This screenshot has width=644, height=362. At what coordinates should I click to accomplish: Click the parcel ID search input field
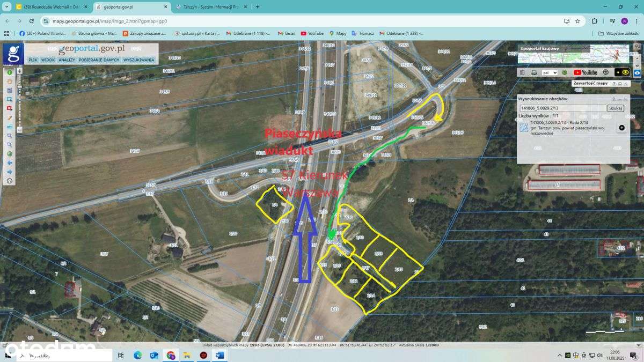click(x=562, y=108)
